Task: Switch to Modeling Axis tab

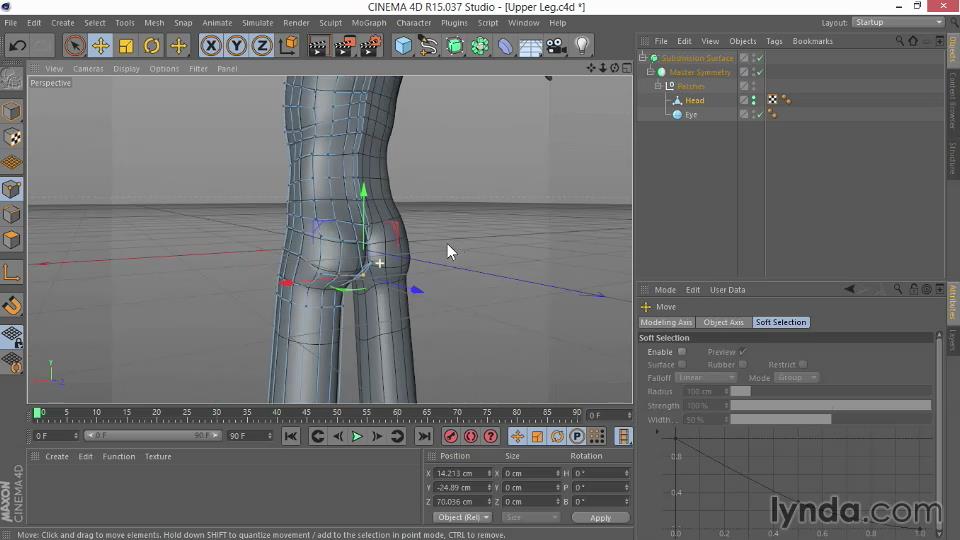Action: tap(666, 322)
